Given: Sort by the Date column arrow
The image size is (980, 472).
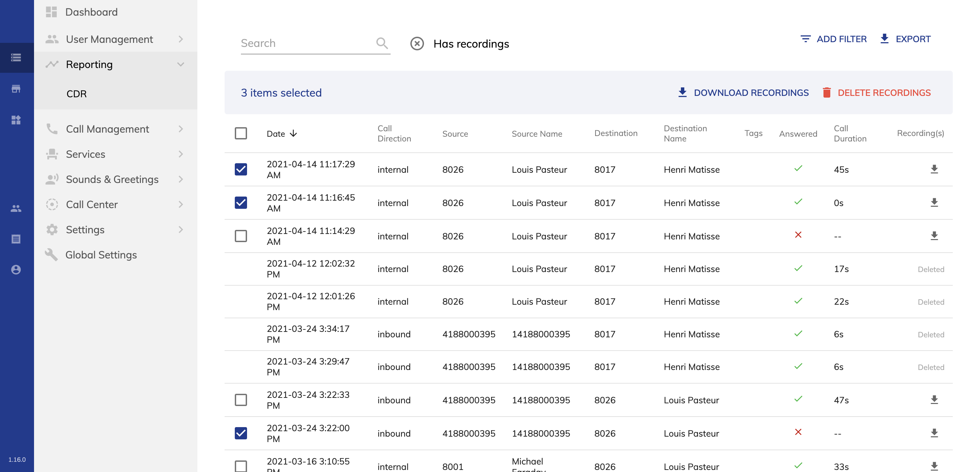Looking at the screenshot, I should click(293, 134).
